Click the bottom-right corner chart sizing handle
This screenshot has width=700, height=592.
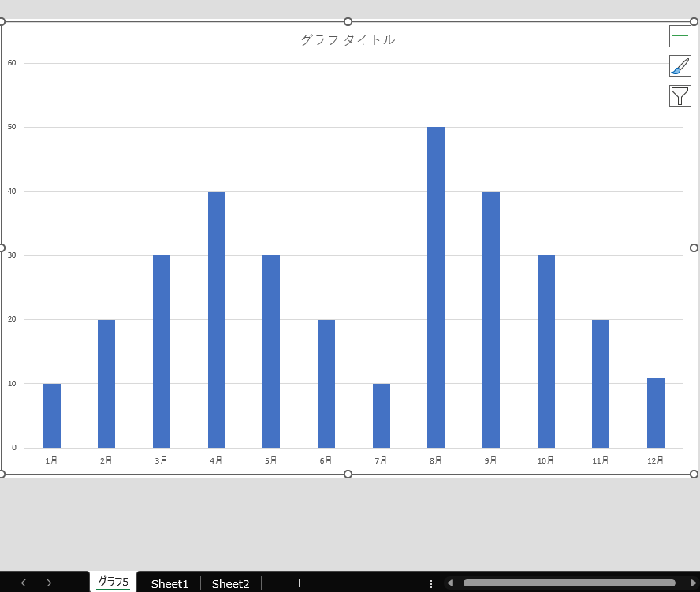coord(694,474)
